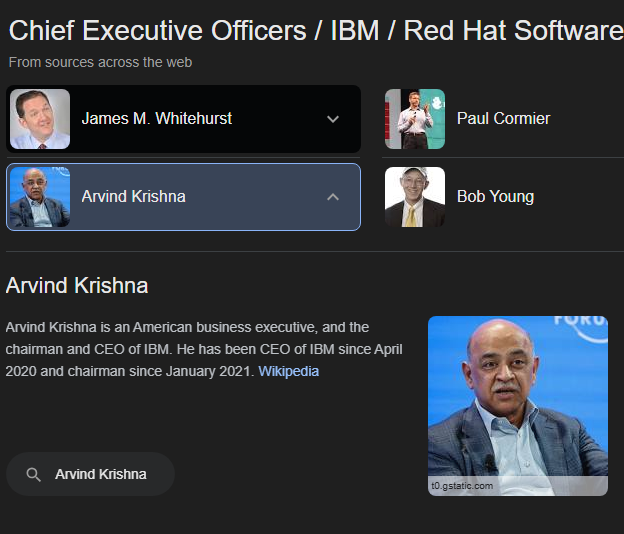Select Arvind Krishna name in list card
This screenshot has width=624, height=534.
click(133, 197)
